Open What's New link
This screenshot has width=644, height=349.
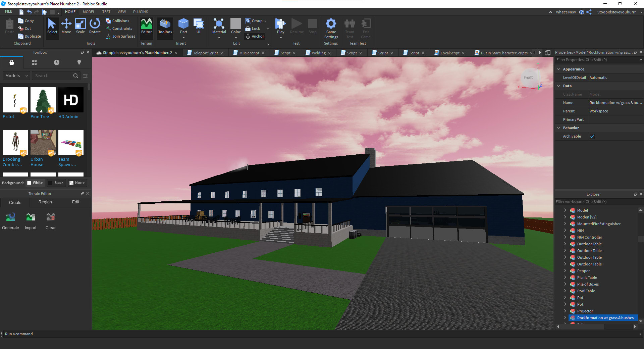point(566,12)
